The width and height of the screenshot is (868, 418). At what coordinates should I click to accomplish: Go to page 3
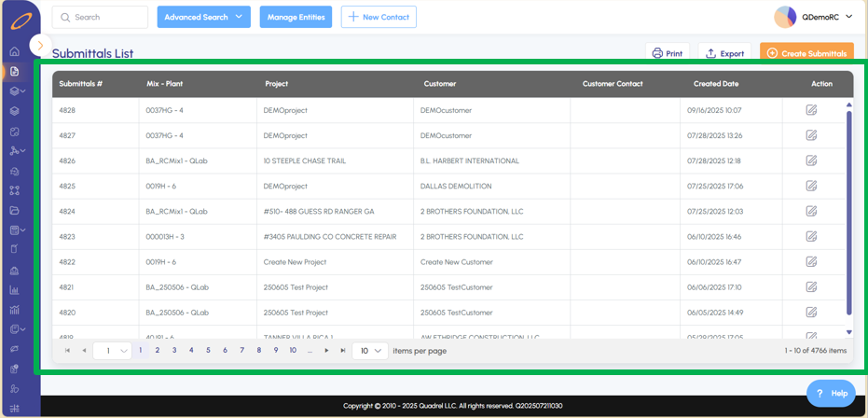pyautogui.click(x=174, y=350)
